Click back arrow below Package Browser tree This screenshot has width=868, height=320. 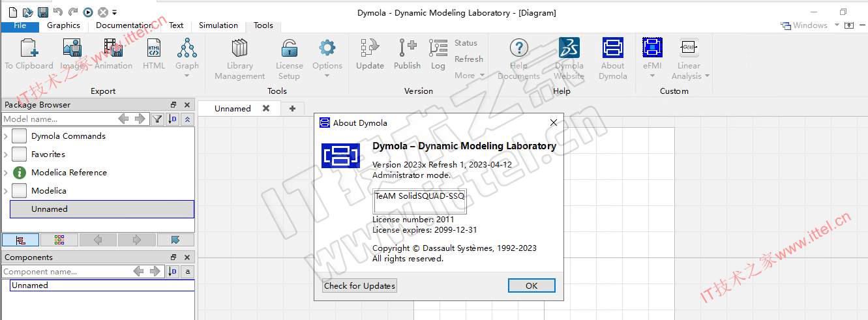click(x=98, y=240)
